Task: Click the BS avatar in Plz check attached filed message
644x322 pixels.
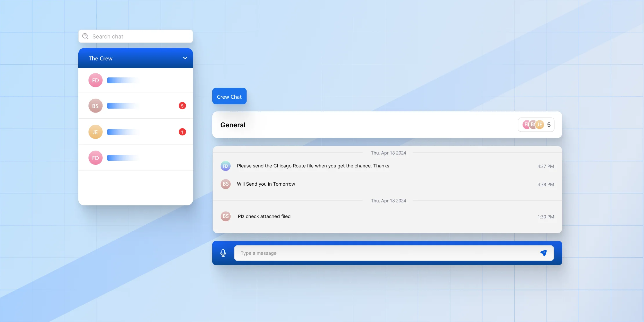Action: tap(225, 216)
